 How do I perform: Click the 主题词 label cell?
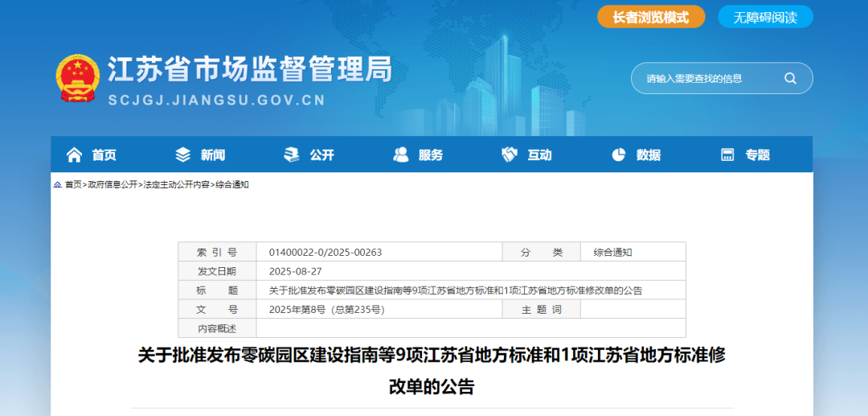542,310
